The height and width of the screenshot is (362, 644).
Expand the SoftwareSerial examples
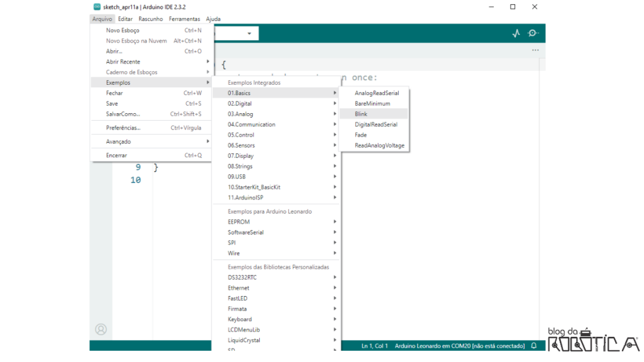pos(276,233)
